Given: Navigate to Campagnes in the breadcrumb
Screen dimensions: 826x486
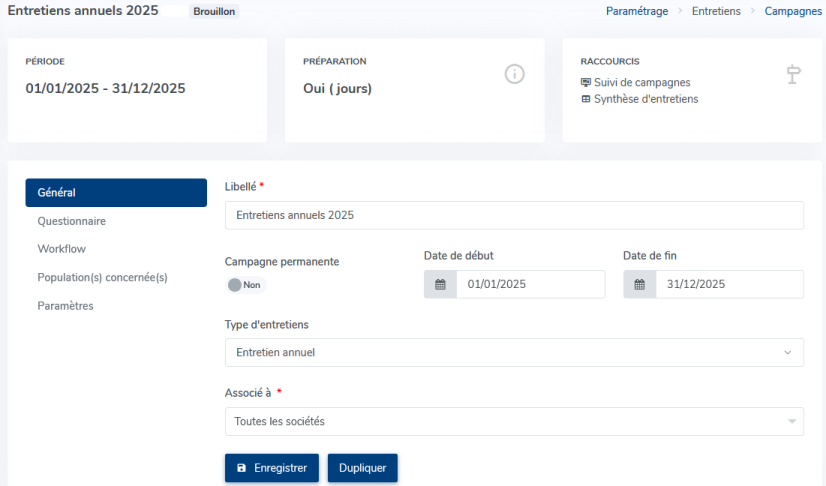Looking at the screenshot, I should pos(794,11).
